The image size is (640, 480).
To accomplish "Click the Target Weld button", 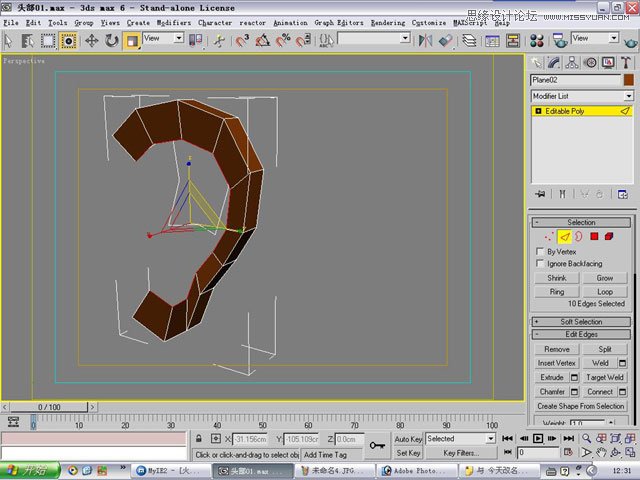I will pos(604,377).
